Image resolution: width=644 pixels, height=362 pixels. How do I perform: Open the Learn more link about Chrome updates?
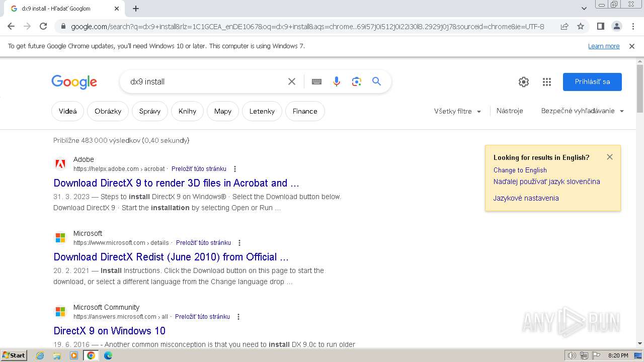[604, 46]
